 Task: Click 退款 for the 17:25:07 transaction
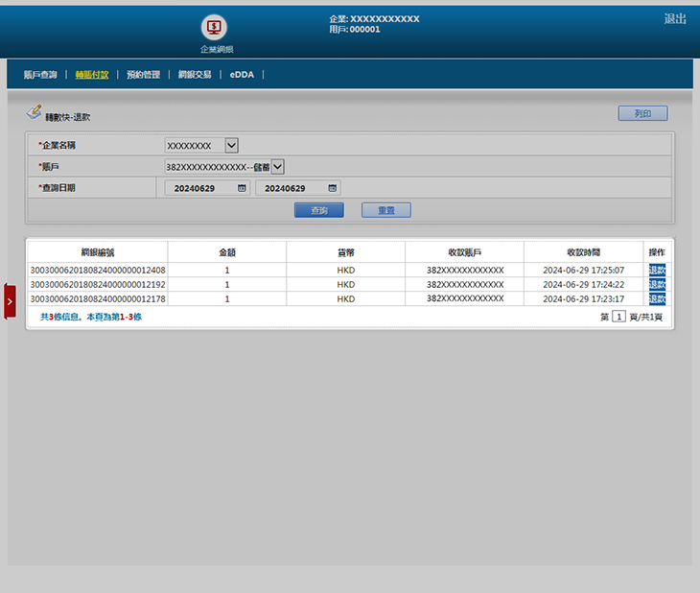pos(657,271)
